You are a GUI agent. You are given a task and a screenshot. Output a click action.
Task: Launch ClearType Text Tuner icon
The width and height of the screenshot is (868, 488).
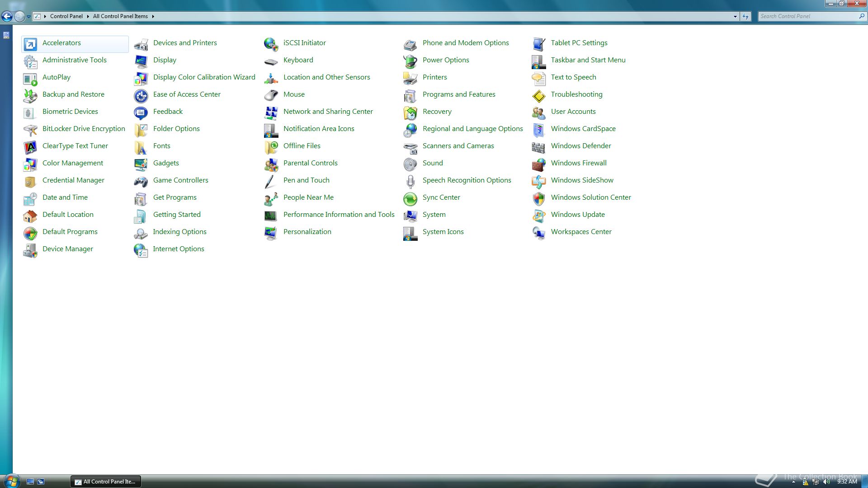click(x=30, y=147)
